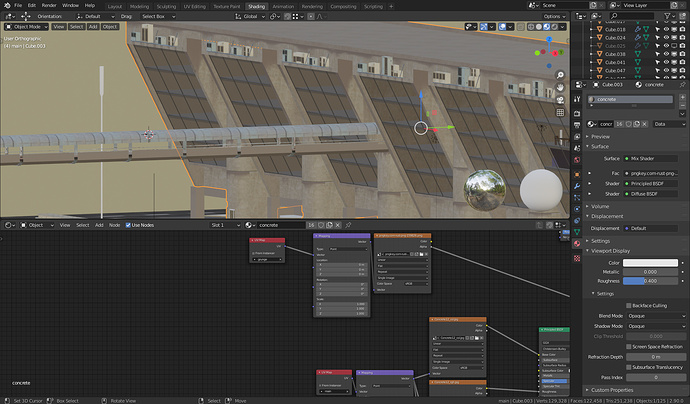Viewport: 690px width, 404px height.
Task: Enable Backface Culling checkbox
Action: pyautogui.click(x=628, y=305)
